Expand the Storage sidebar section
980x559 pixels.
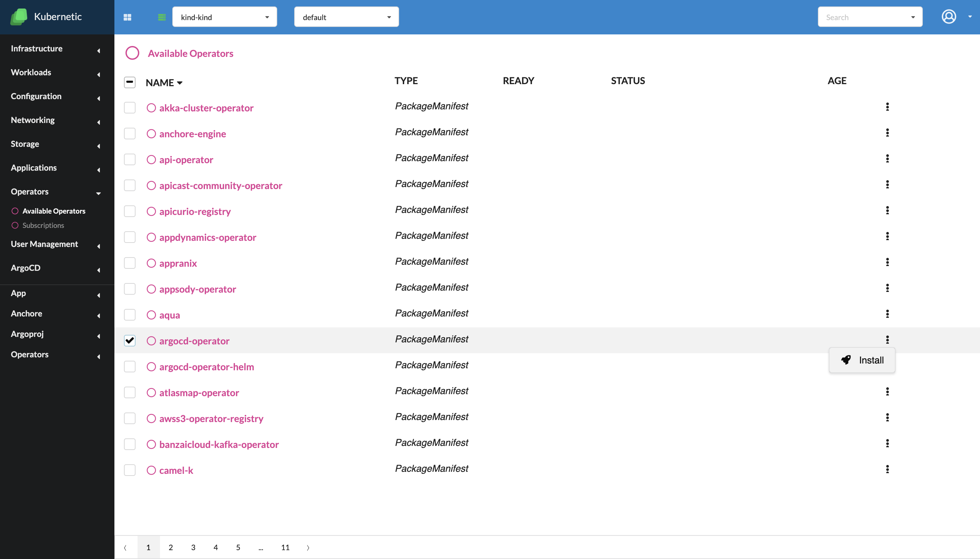[x=57, y=144]
